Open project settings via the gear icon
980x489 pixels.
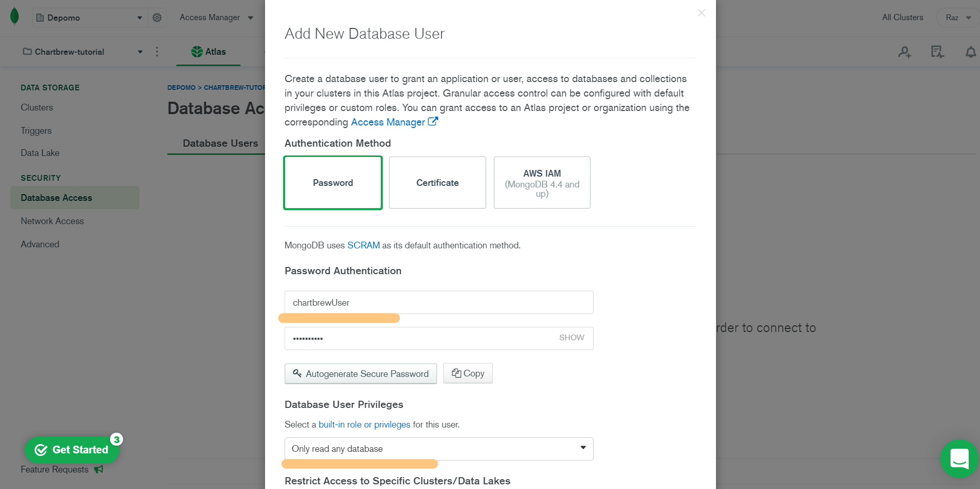[x=157, y=17]
